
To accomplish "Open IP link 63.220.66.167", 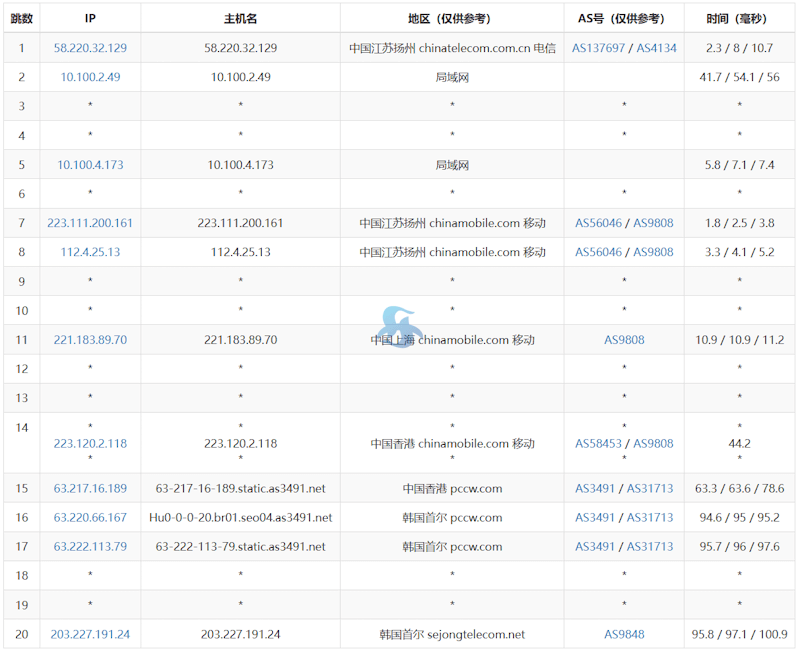I will tap(90, 517).
